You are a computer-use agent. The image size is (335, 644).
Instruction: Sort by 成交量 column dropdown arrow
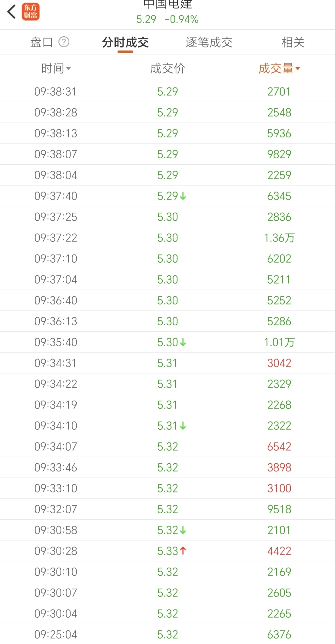[298, 69]
